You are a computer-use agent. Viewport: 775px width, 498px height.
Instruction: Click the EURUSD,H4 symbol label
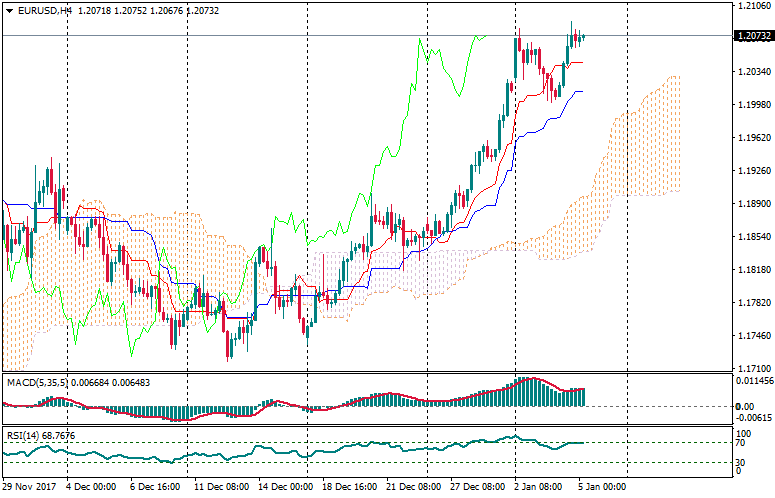(x=44, y=11)
